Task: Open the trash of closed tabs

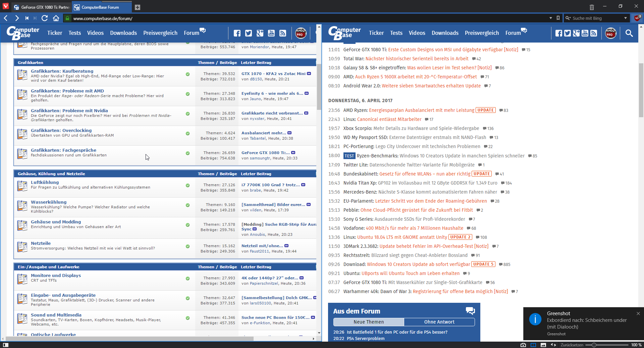Action: pyautogui.click(x=592, y=7)
